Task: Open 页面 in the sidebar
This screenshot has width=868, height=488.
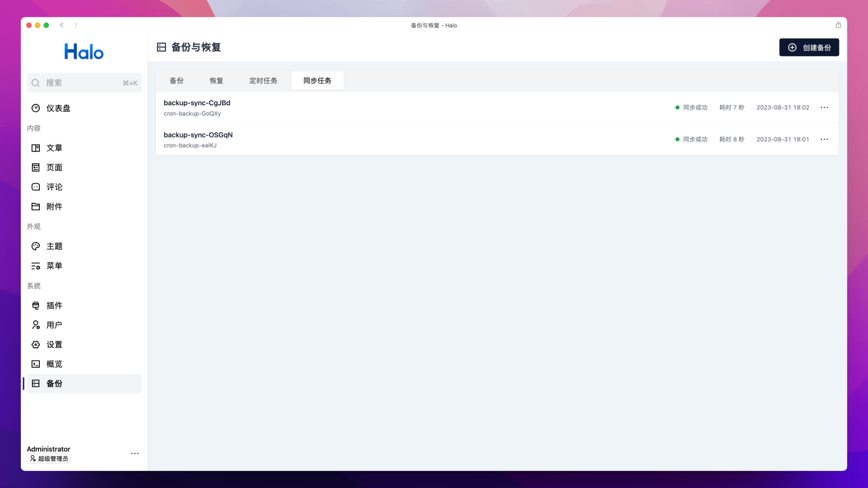Action: click(x=84, y=167)
